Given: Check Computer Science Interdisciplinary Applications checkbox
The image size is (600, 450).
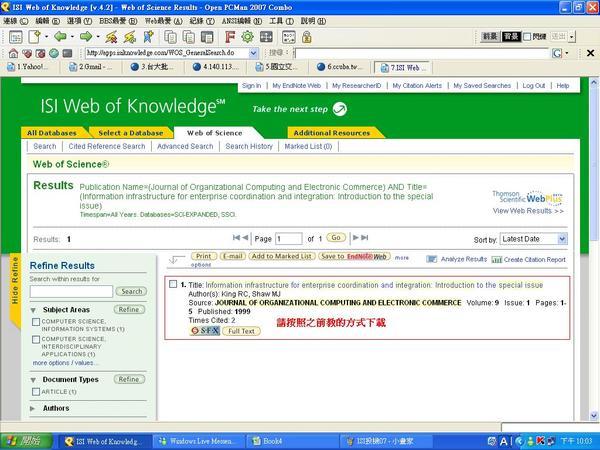Looking at the screenshot, I should click(36, 339).
